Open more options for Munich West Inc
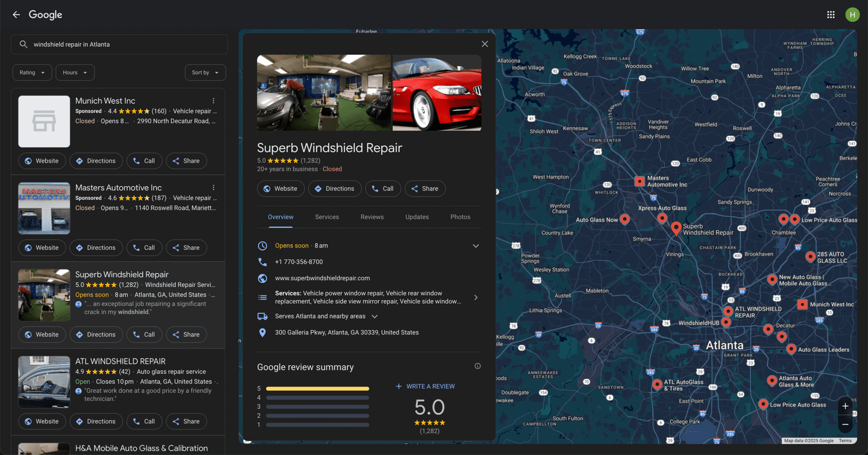The image size is (868, 455). click(214, 101)
